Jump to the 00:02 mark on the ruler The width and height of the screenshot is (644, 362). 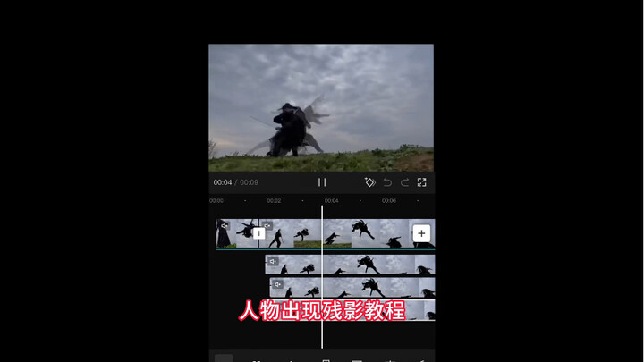[x=274, y=201]
